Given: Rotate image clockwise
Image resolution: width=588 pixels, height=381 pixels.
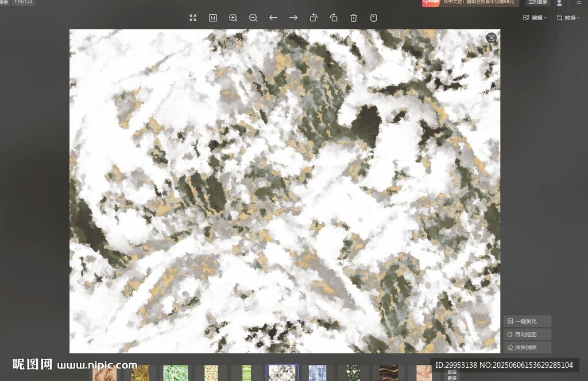Looking at the screenshot, I should (334, 18).
